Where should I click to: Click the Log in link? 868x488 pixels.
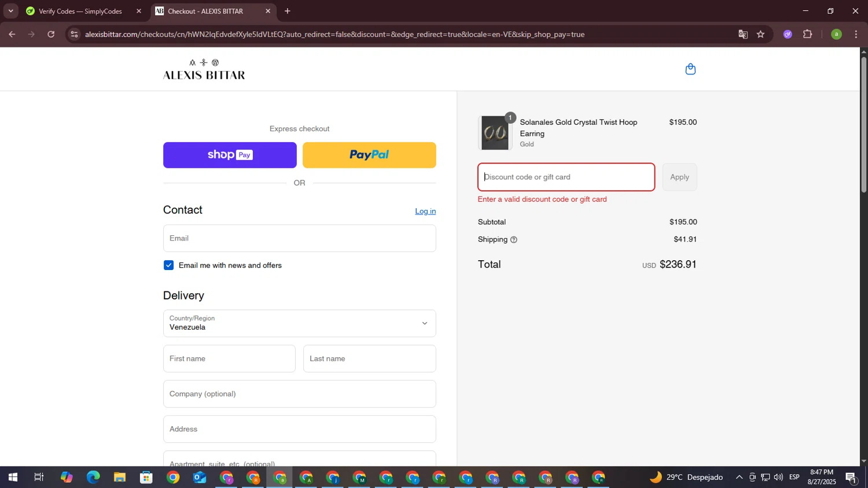tap(425, 211)
